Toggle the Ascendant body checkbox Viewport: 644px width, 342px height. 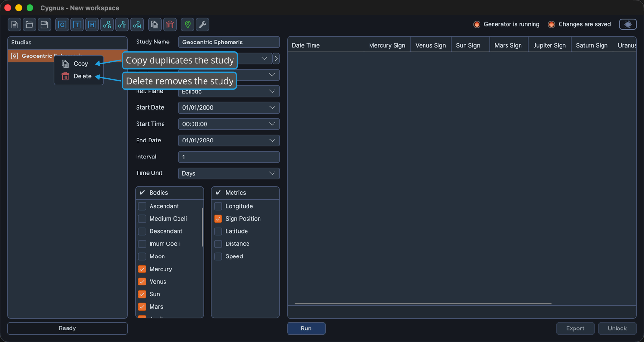142,206
